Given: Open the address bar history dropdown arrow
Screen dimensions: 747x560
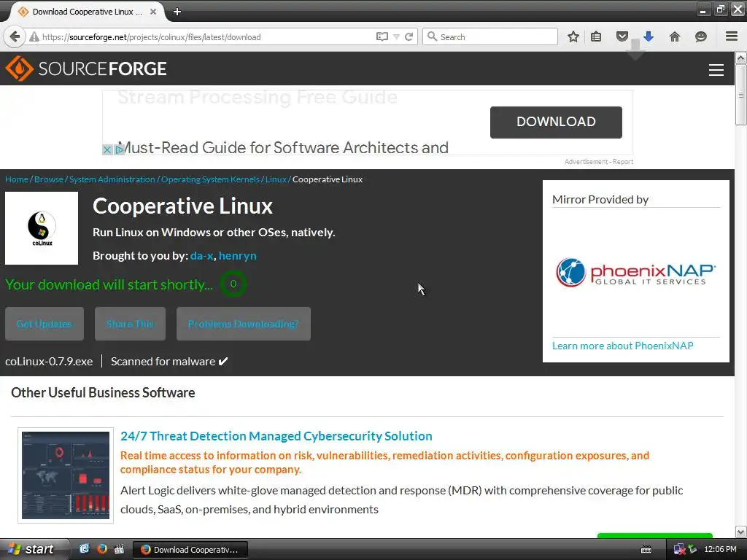Looking at the screenshot, I should pyautogui.click(x=396, y=36).
